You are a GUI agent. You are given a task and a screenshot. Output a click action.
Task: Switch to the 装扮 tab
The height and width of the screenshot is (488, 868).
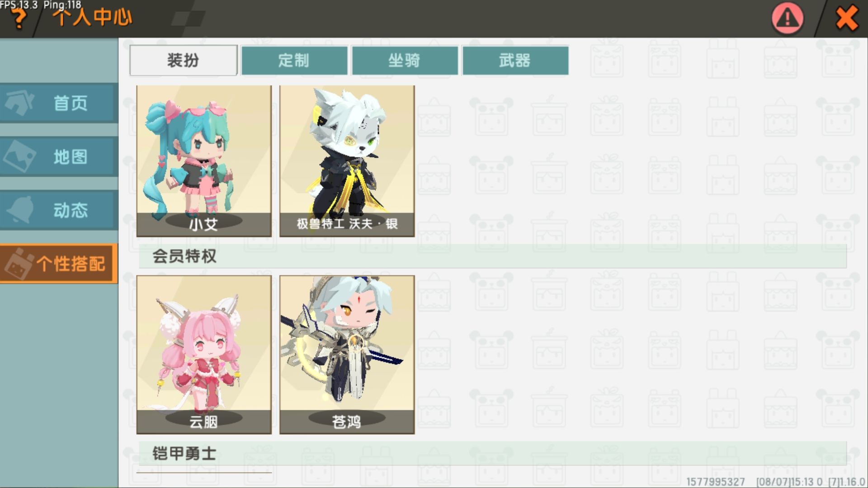coord(183,60)
